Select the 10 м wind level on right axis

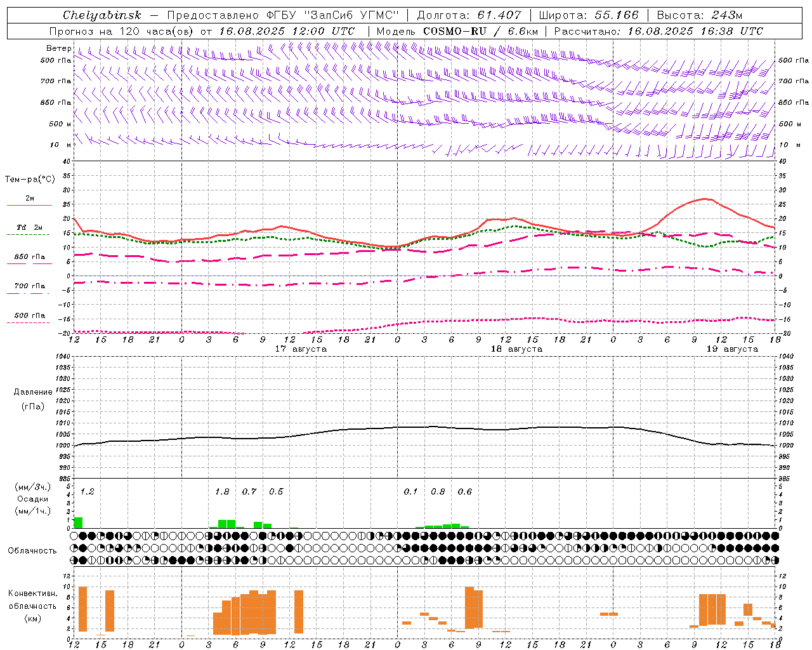pos(789,145)
